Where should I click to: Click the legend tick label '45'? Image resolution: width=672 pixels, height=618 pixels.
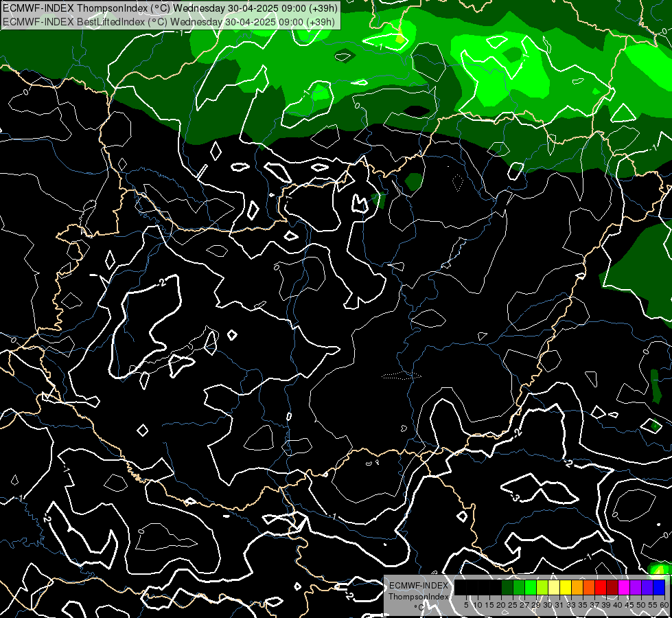pyautogui.click(x=630, y=605)
